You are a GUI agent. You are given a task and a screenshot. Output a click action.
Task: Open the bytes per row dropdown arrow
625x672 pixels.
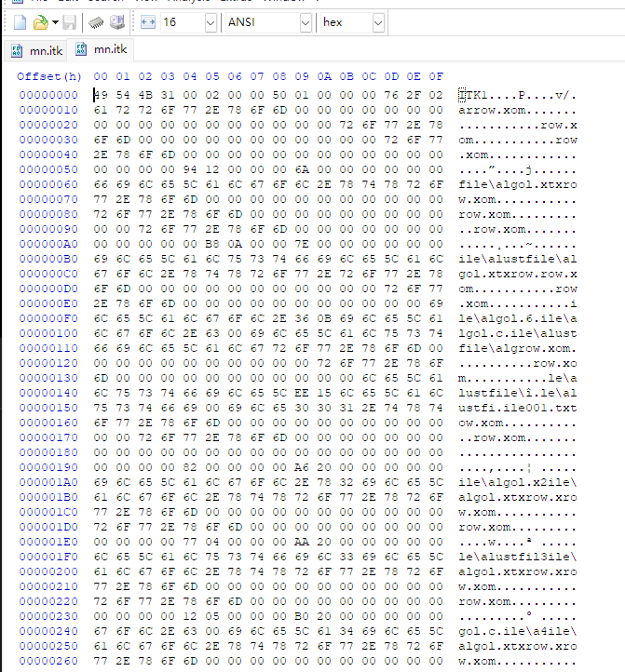point(211,22)
